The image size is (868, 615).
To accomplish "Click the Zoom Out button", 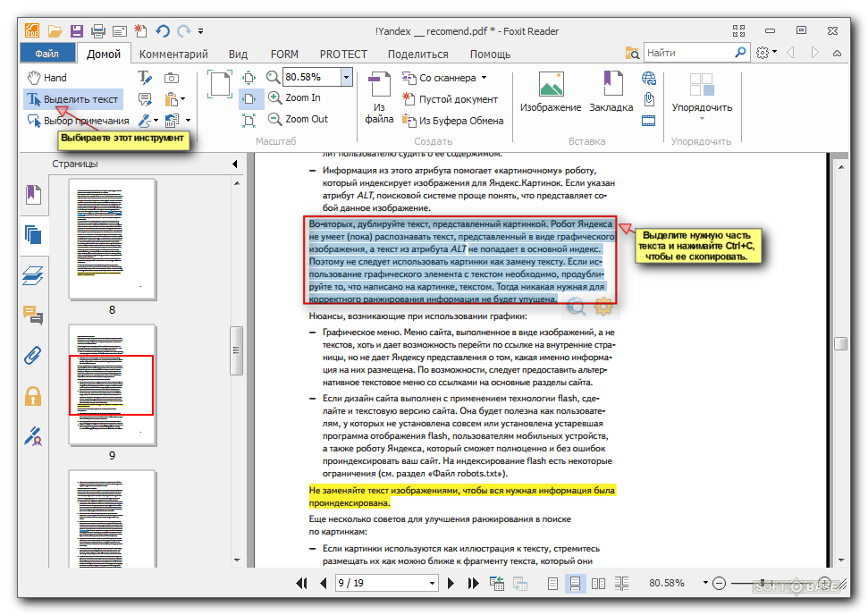I will pos(299,119).
